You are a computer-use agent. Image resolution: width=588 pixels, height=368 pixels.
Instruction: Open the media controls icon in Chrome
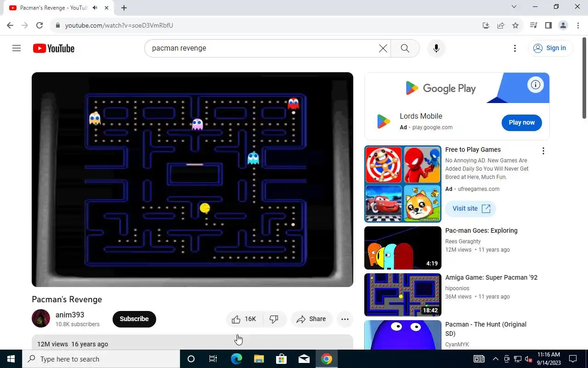coord(533,25)
